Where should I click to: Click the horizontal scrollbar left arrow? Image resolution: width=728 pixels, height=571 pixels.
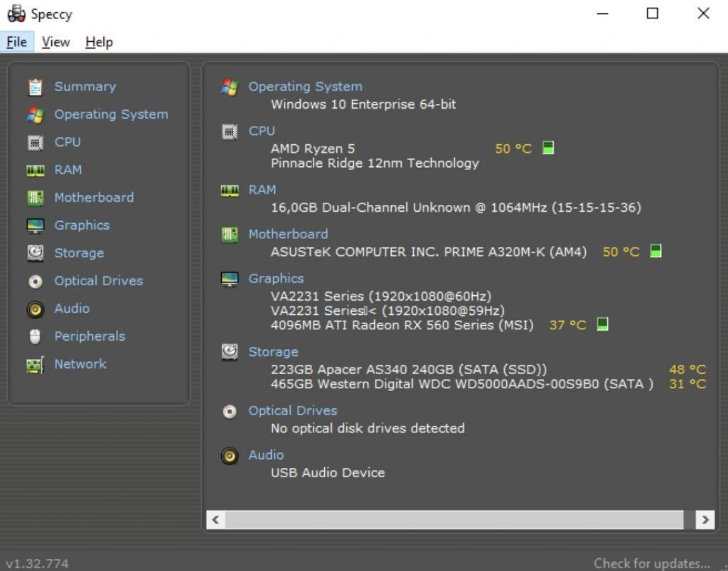click(x=215, y=520)
